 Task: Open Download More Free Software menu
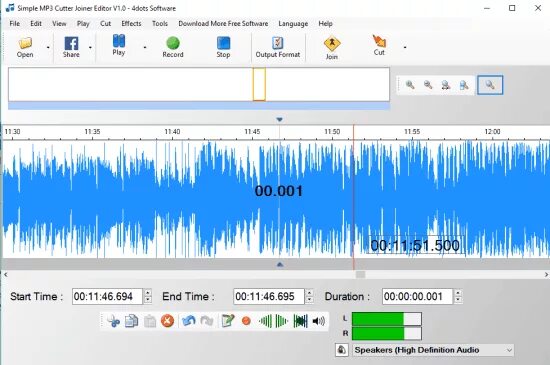[223, 23]
